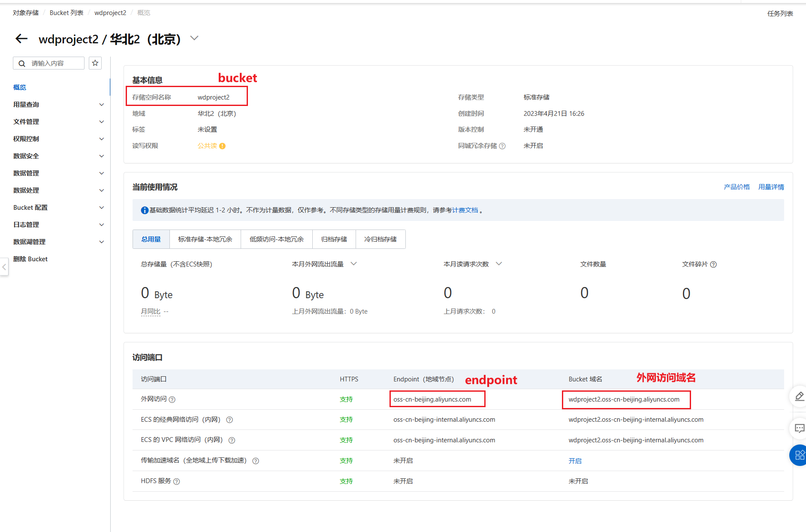Click the 公共读 permission link

[x=207, y=146]
